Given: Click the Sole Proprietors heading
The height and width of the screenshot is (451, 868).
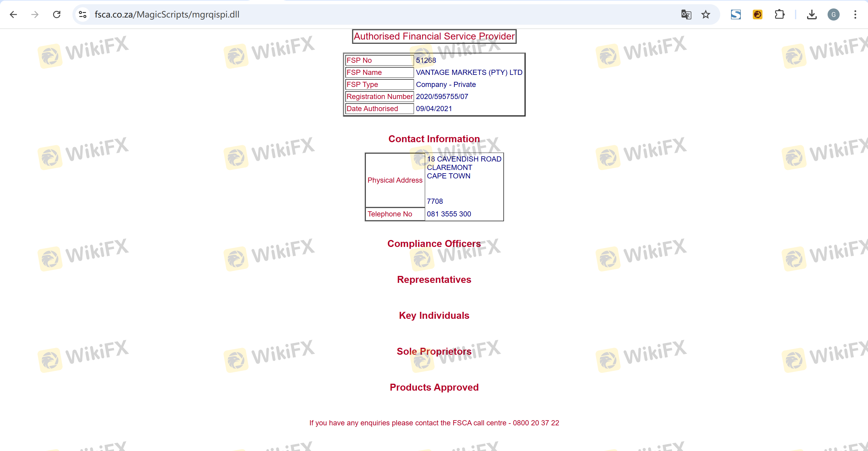Looking at the screenshot, I should (434, 351).
